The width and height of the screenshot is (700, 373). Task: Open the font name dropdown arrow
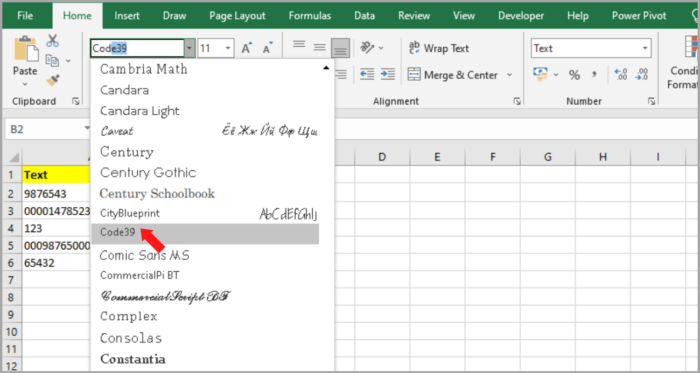coord(190,48)
